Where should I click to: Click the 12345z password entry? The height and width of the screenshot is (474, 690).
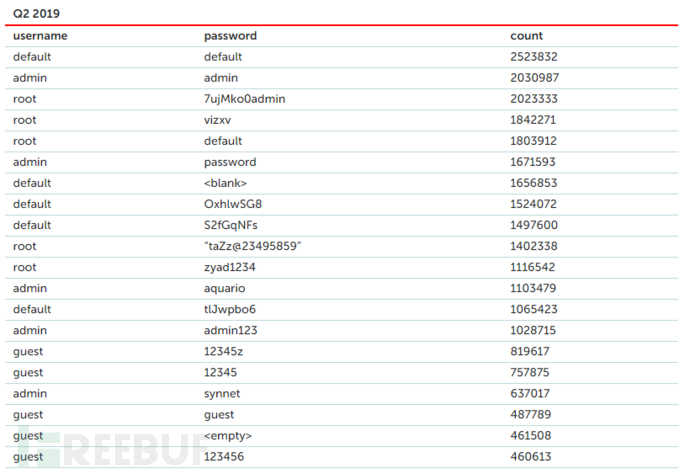225,351
